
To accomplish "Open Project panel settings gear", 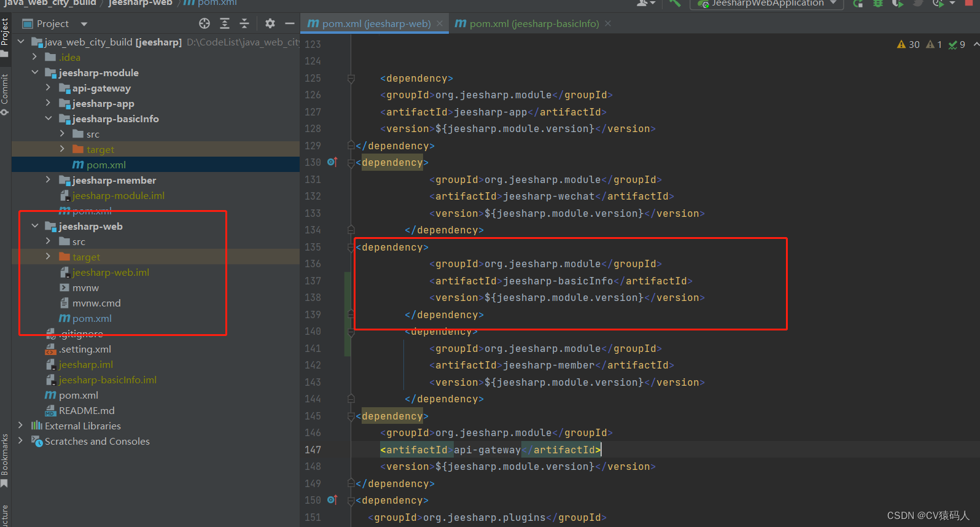I will coord(270,23).
